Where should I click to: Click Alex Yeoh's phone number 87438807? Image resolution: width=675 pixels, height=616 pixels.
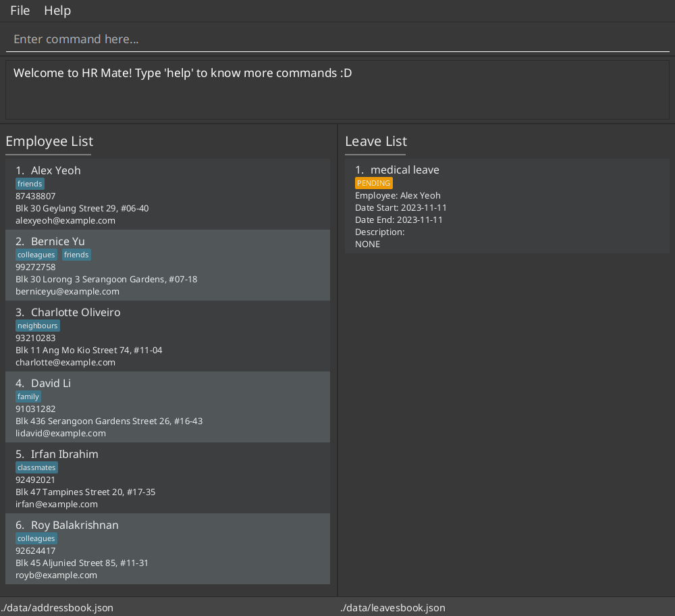pos(36,196)
